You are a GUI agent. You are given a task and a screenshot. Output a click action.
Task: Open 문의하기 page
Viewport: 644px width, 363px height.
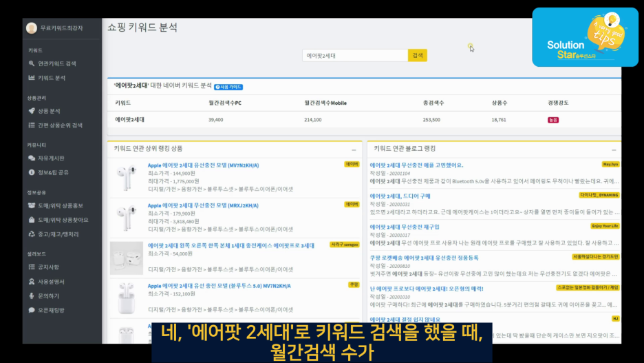[48, 296]
